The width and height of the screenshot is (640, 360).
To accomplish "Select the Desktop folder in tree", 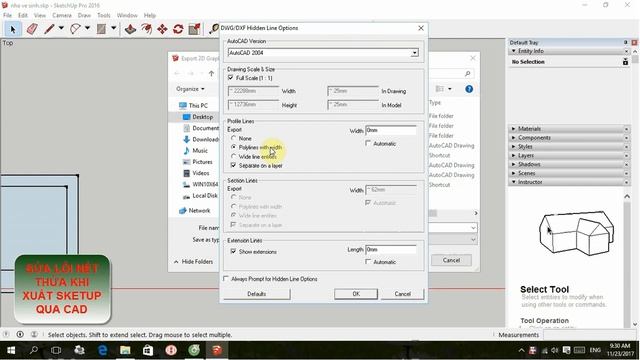I will pos(198,117).
